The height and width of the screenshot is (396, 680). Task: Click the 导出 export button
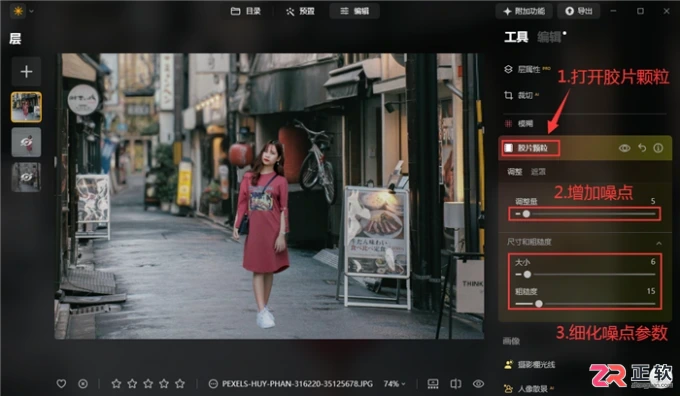tap(579, 11)
